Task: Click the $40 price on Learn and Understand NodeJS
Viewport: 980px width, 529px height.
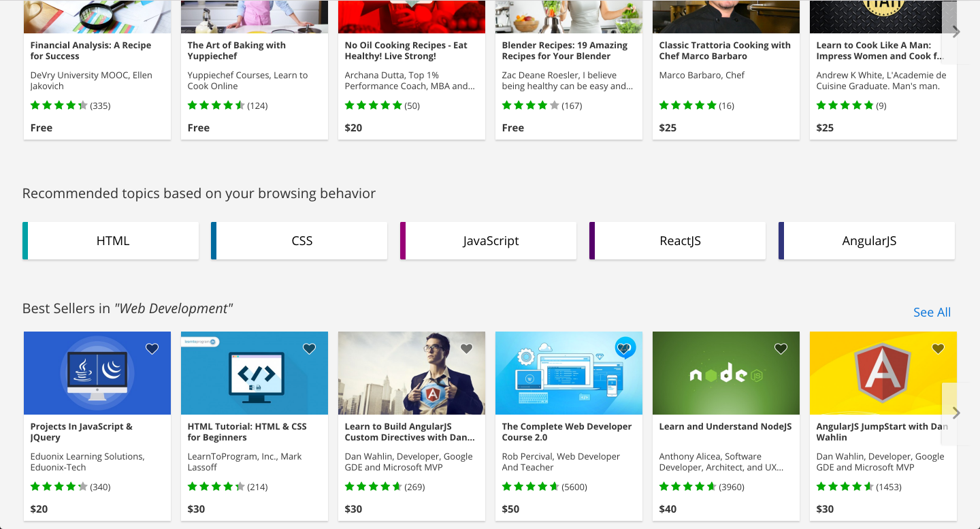Action: click(x=668, y=509)
